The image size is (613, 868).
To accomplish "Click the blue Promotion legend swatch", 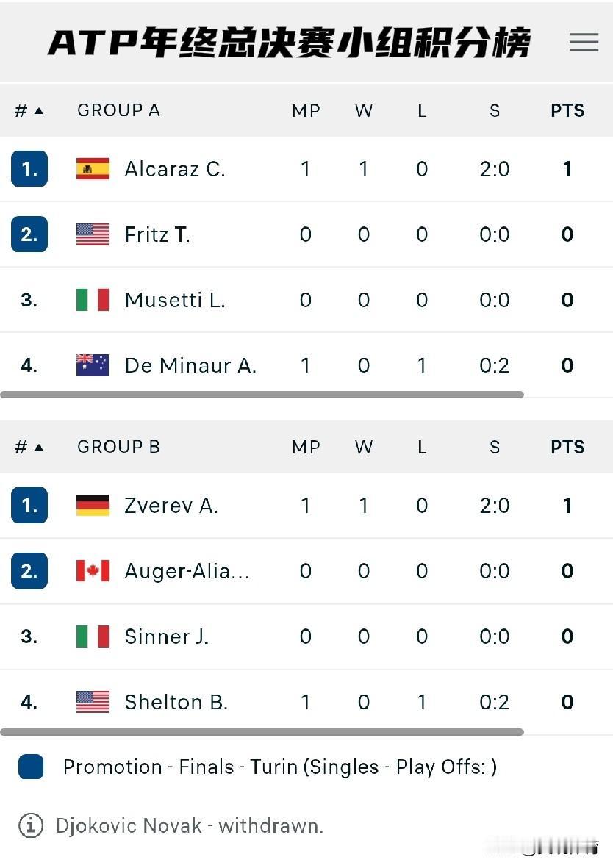I will tap(31, 767).
